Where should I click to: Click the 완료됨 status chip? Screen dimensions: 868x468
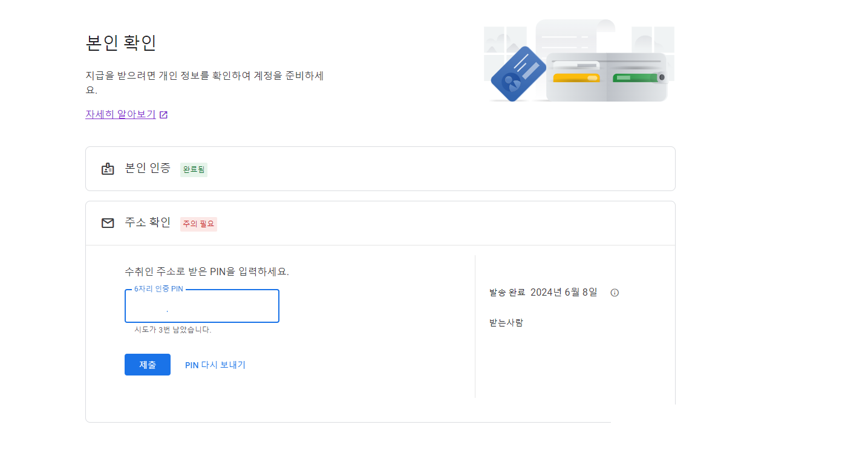point(193,170)
